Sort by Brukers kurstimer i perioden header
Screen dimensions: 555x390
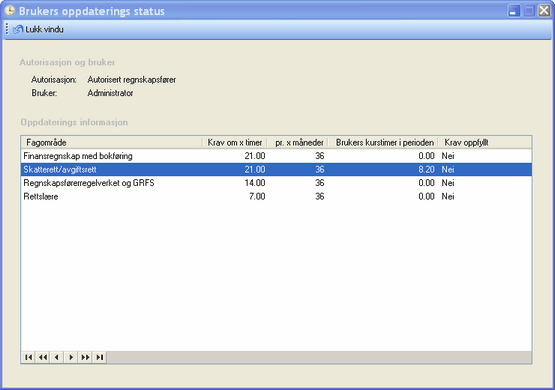383,142
